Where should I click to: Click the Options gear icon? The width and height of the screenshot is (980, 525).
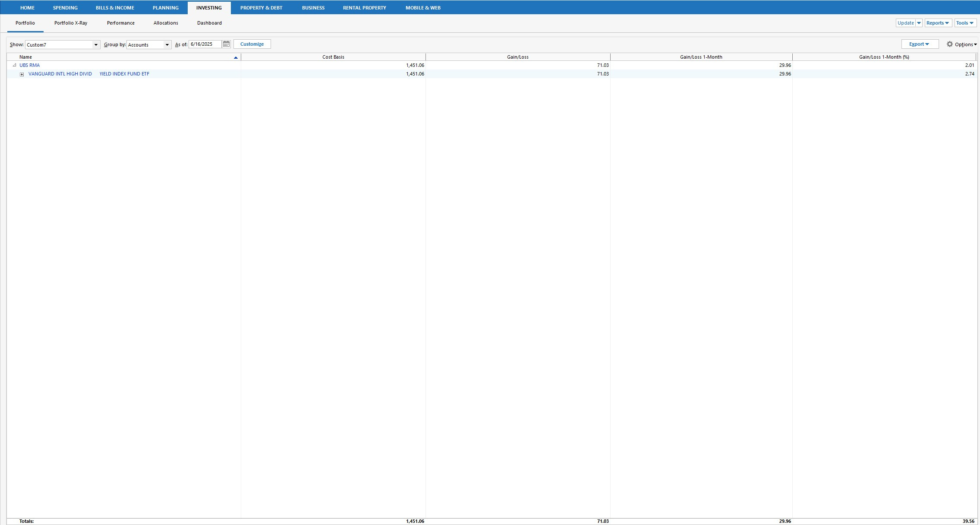[x=949, y=44]
